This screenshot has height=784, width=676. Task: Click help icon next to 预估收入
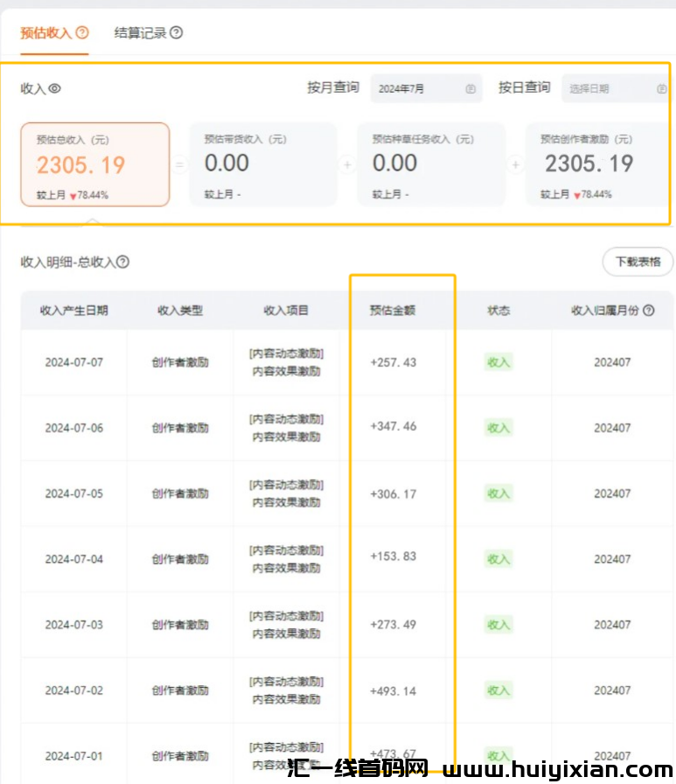click(82, 33)
